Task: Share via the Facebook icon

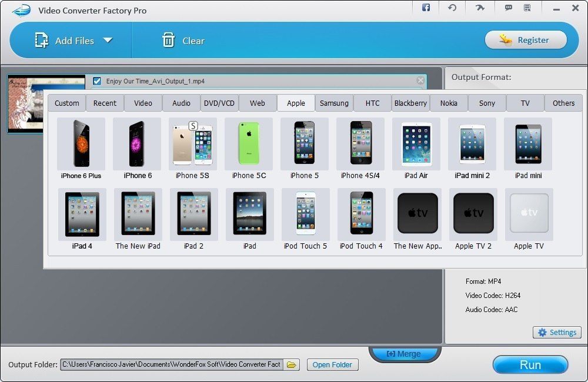Action: tap(426, 8)
